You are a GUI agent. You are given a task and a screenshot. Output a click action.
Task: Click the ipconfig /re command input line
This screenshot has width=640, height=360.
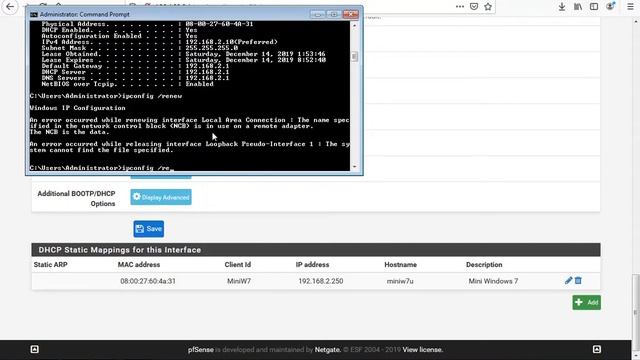pyautogui.click(x=102, y=168)
